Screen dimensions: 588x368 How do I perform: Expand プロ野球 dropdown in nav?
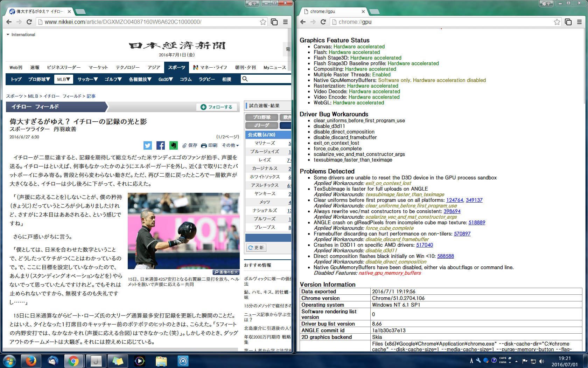point(39,79)
